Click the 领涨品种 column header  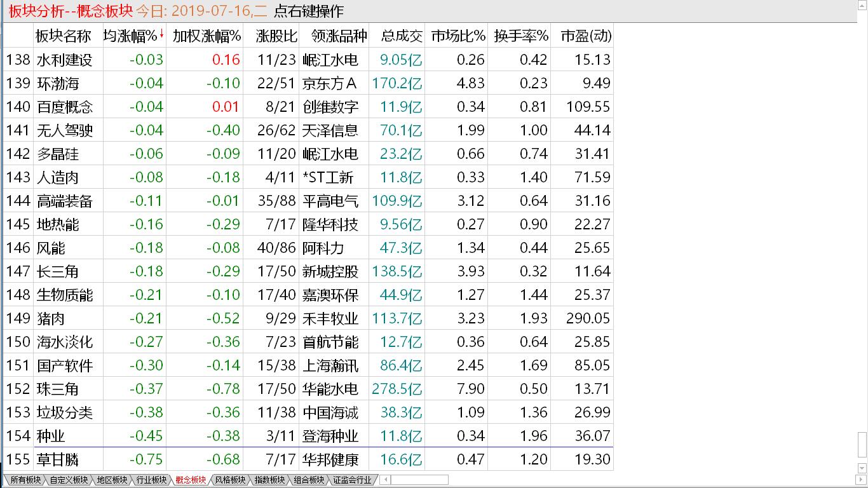click(x=334, y=36)
